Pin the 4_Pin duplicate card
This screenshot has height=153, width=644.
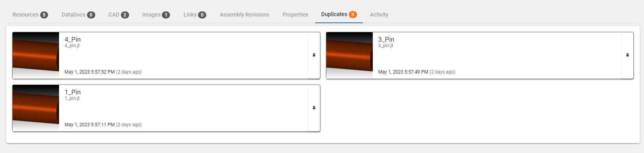[314, 55]
